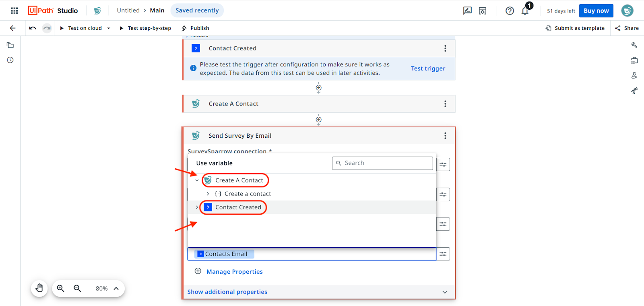Select the hand pan tool
Image resolution: width=644 pixels, height=306 pixels.
pyautogui.click(x=39, y=288)
